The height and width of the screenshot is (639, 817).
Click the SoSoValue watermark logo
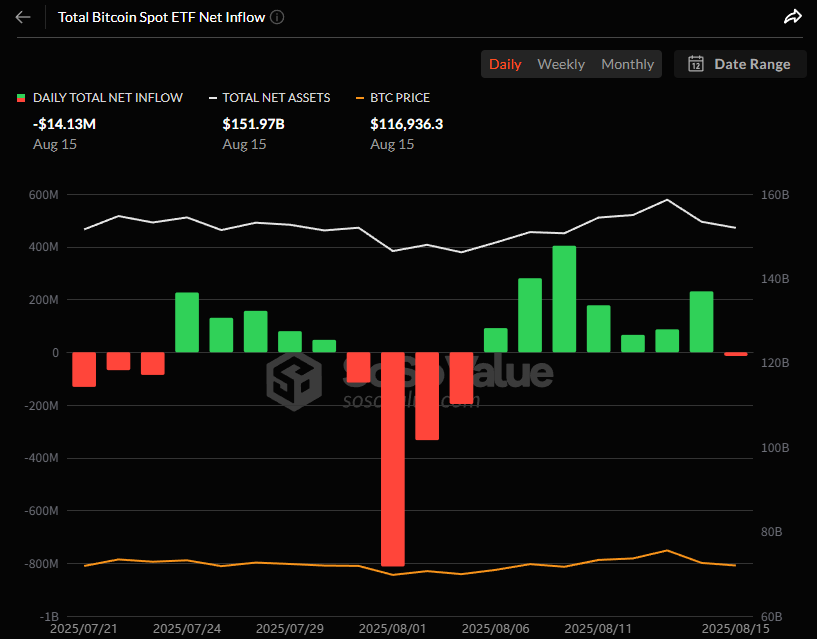(x=293, y=379)
